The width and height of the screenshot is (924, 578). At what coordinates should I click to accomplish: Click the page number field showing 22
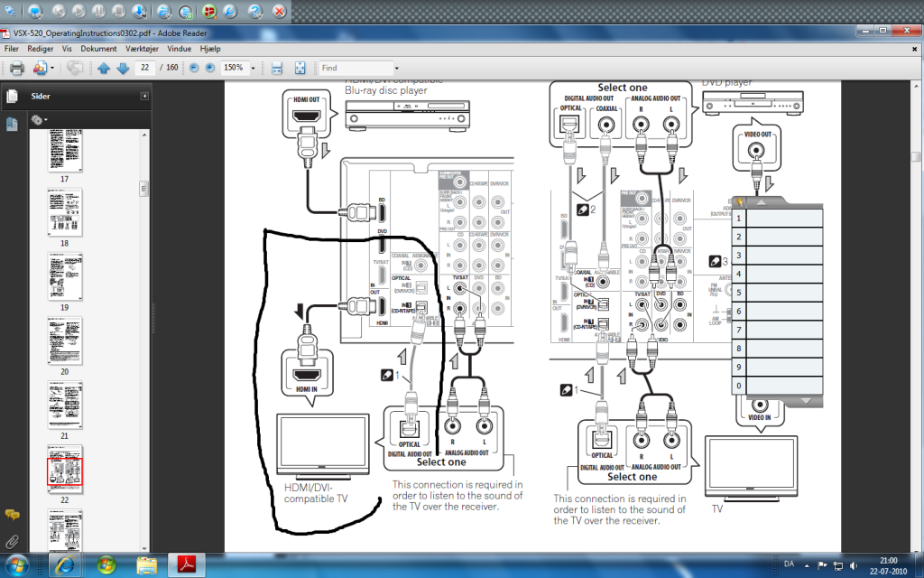(x=145, y=68)
